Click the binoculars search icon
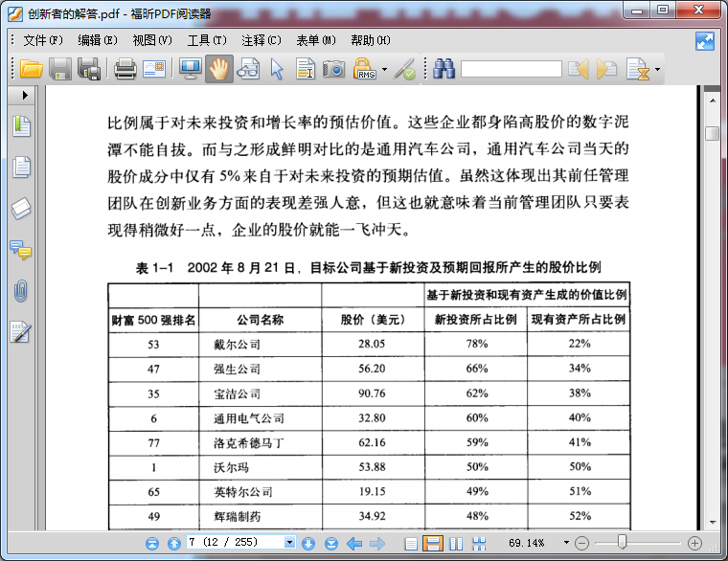Screen dimensions: 728x561 [444, 69]
